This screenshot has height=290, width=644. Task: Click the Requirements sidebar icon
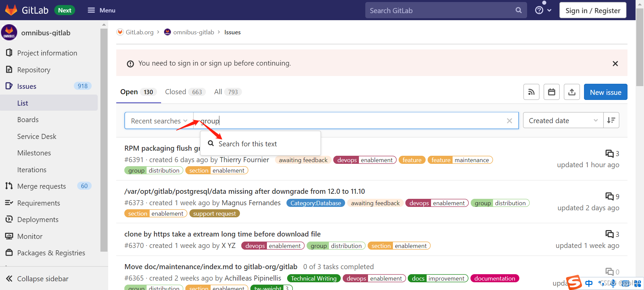point(9,203)
